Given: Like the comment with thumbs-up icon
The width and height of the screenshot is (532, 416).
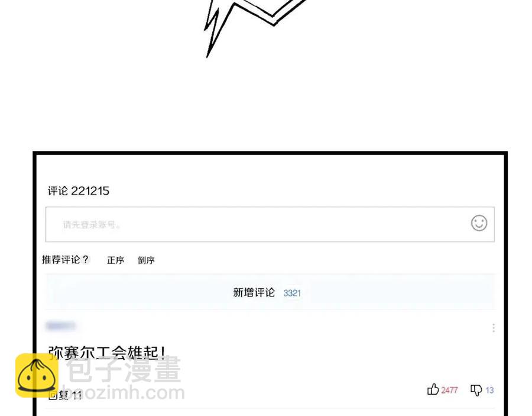Looking at the screenshot, I should point(433,389).
